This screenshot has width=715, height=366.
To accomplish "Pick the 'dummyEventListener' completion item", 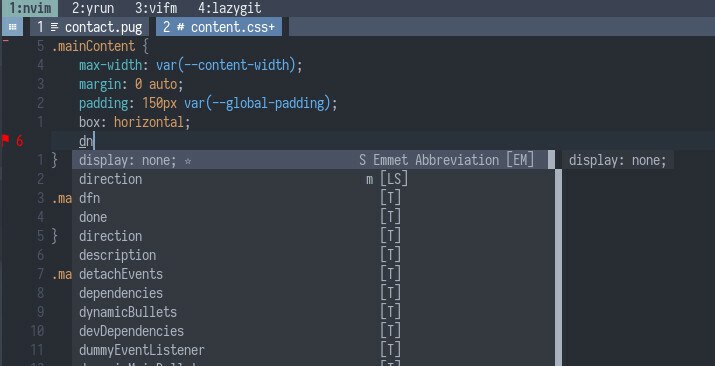I will (313, 350).
